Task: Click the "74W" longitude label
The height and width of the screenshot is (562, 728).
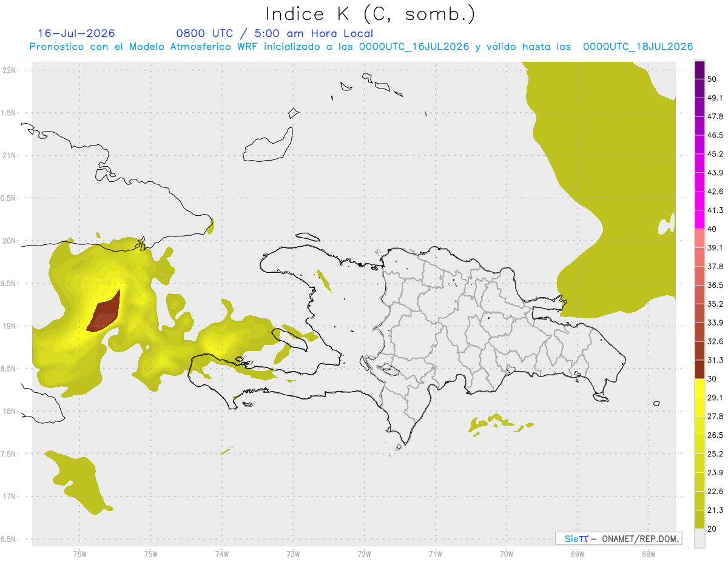Action: coord(221,554)
